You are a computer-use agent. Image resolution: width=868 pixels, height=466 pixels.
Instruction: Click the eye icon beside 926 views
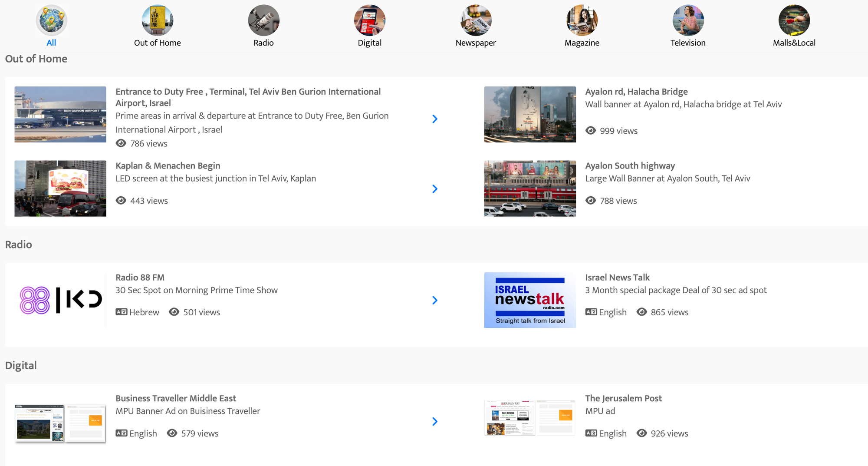[642, 433]
